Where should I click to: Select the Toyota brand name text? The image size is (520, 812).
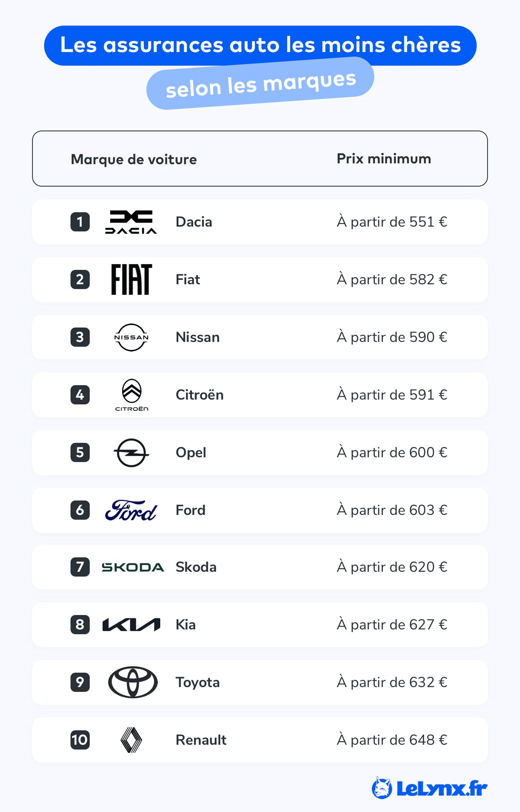198,682
